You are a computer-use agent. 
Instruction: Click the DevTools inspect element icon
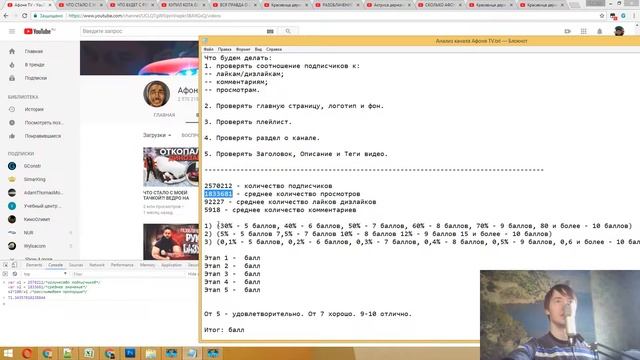(x=6, y=265)
